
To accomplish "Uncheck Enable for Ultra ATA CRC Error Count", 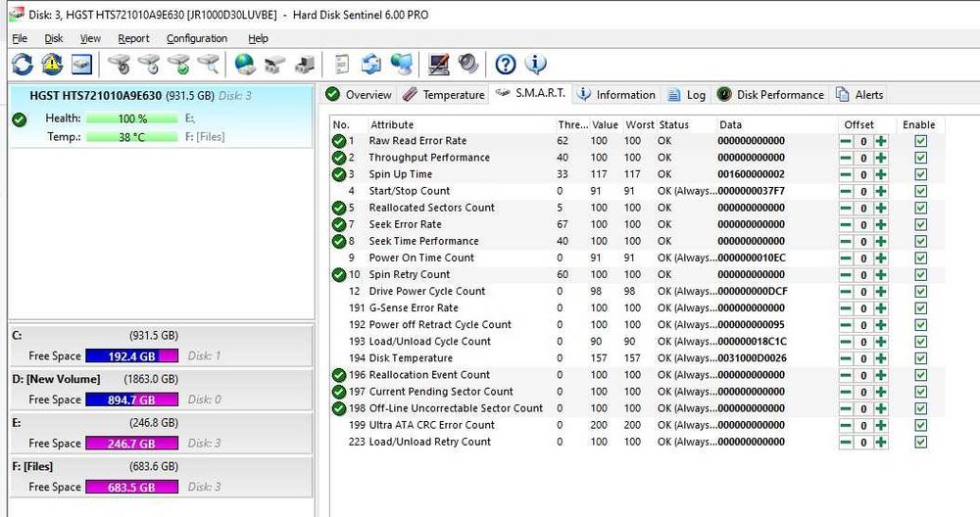I will click(920, 425).
